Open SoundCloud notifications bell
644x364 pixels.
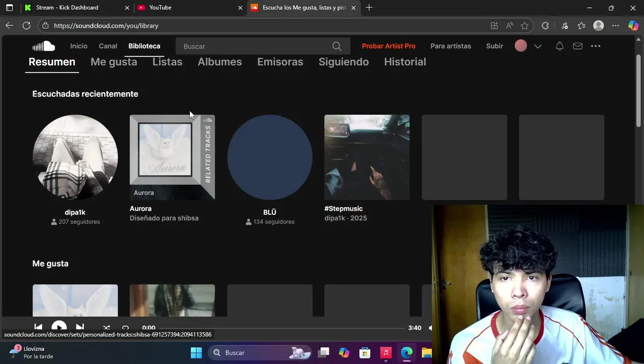pos(560,46)
